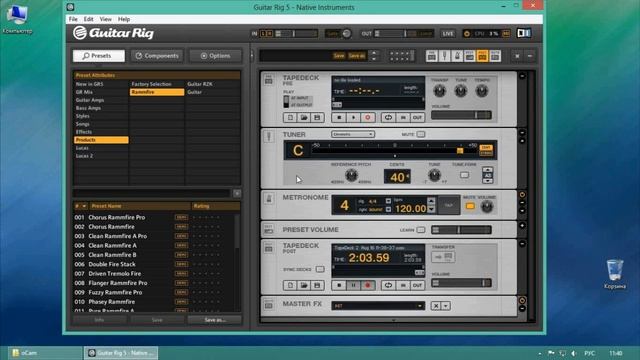Image resolution: width=640 pixels, height=360 pixels.
Task: Toggle sidebar view icon in header
Action: 524,33
